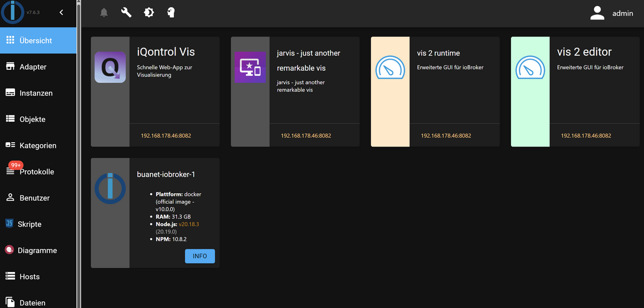Image resolution: width=644 pixels, height=308 pixels.
Task: Click the IP address under vis 2 runtime
Action: click(x=446, y=136)
